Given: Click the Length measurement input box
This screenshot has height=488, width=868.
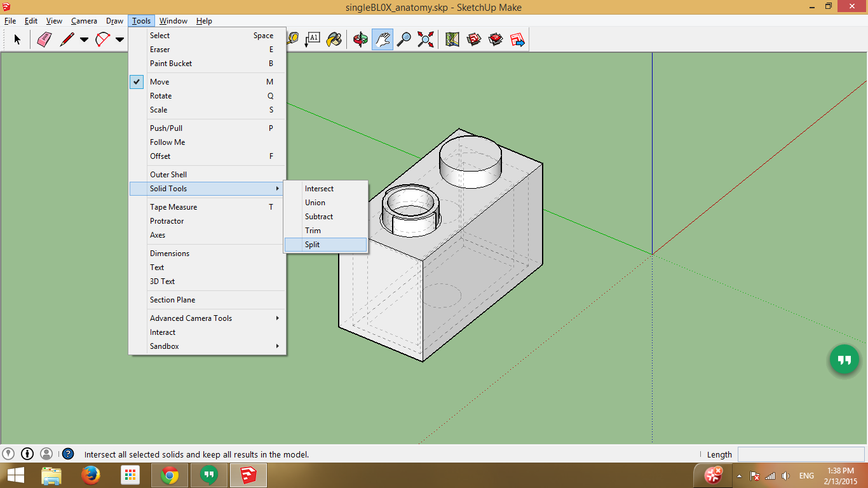Looking at the screenshot, I should click(x=800, y=454).
